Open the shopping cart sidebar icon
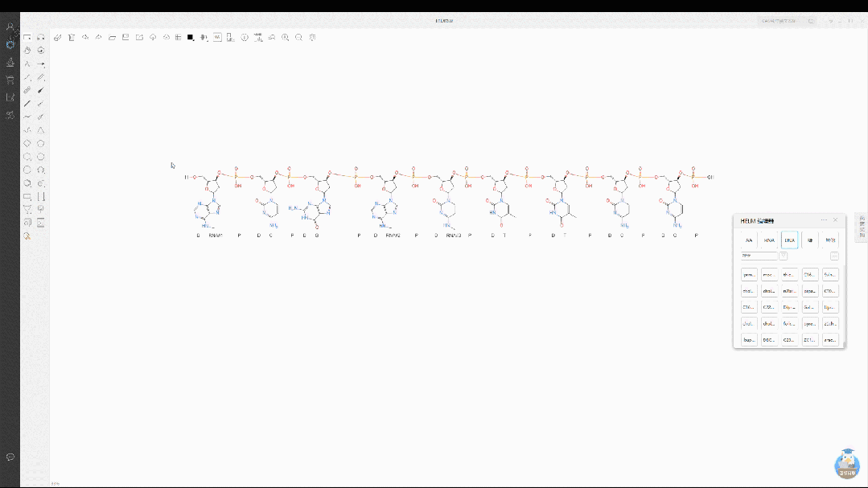Viewport: 868px width, 488px height. tap(10, 80)
